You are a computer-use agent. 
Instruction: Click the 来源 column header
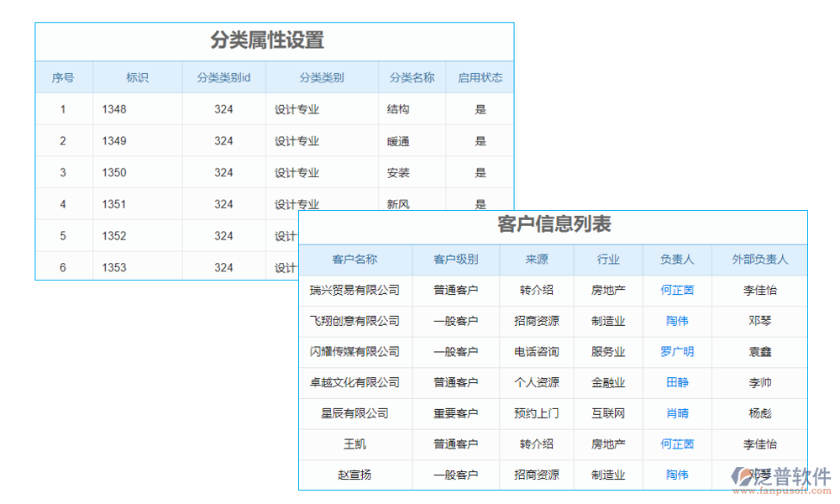537,260
